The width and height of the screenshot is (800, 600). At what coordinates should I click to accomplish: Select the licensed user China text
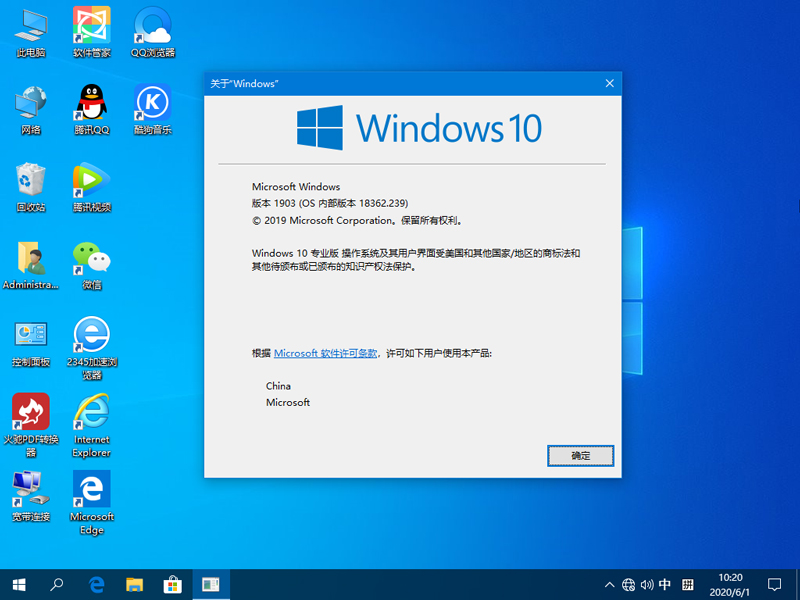[278, 386]
